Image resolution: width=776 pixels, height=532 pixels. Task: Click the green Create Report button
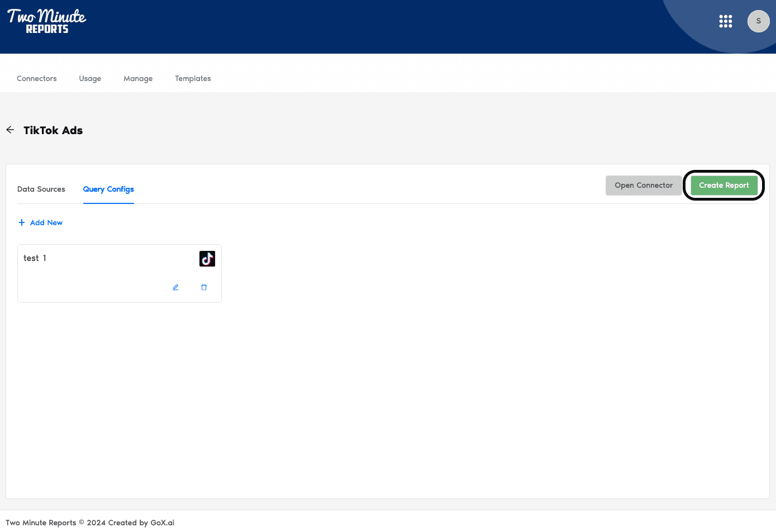[723, 186]
